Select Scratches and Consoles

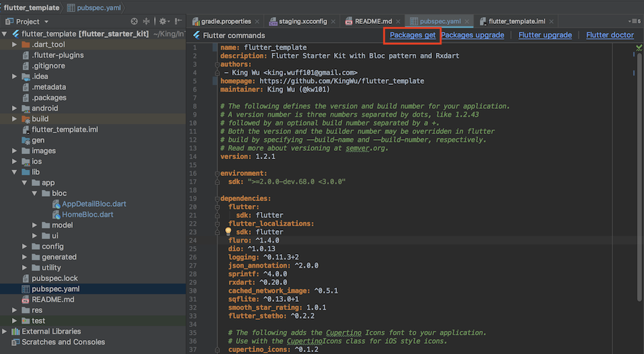[63, 342]
